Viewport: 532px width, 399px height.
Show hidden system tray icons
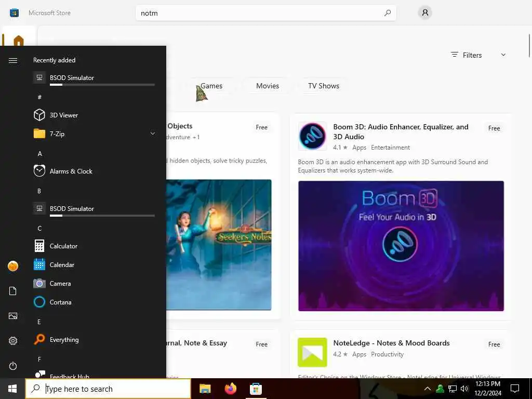(428, 389)
